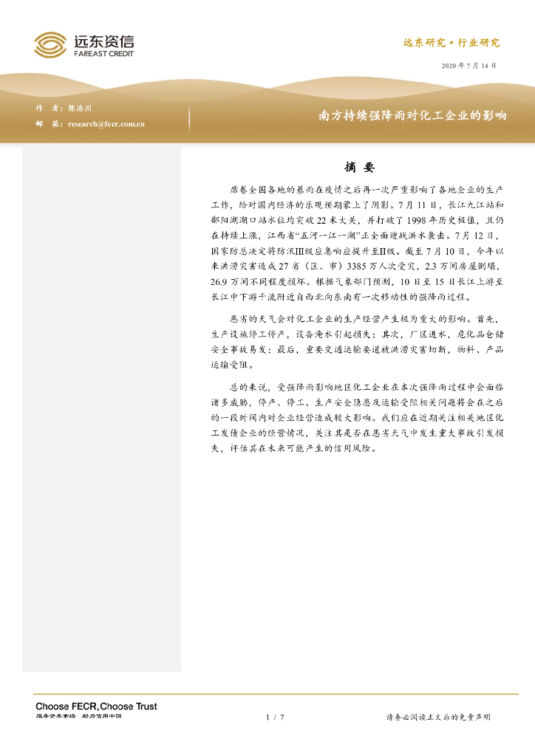Image resolution: width=535 pixels, height=756 pixels.
Task: Click the report title 南方持续强降雨对化工企业的影响
Action: [x=412, y=116]
